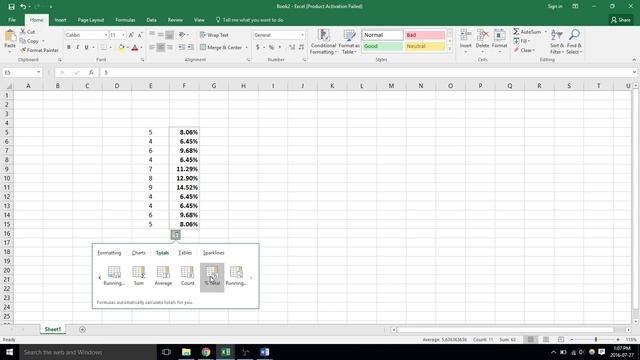This screenshot has height=360, width=640.
Task: Open Chrome from the Windows taskbar
Action: (x=206, y=352)
